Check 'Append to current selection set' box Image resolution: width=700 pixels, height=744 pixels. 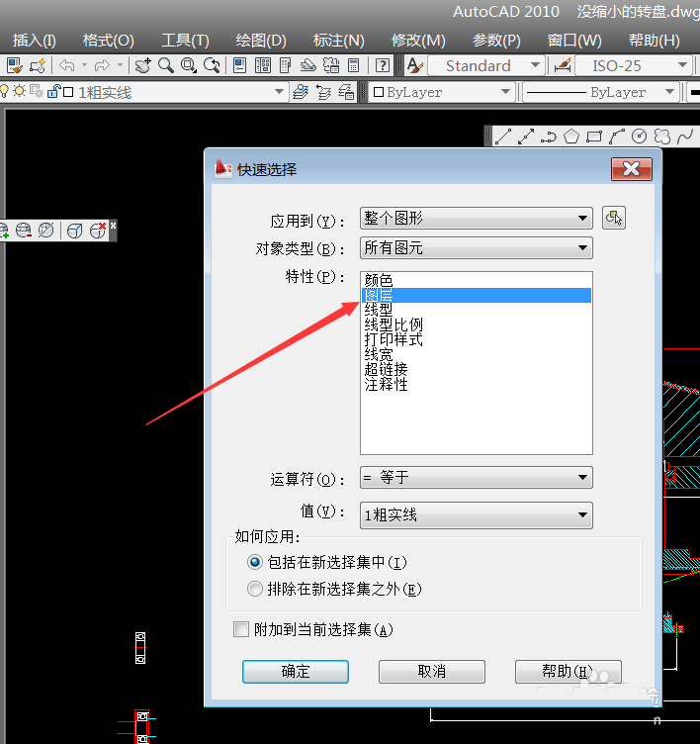coord(241,629)
